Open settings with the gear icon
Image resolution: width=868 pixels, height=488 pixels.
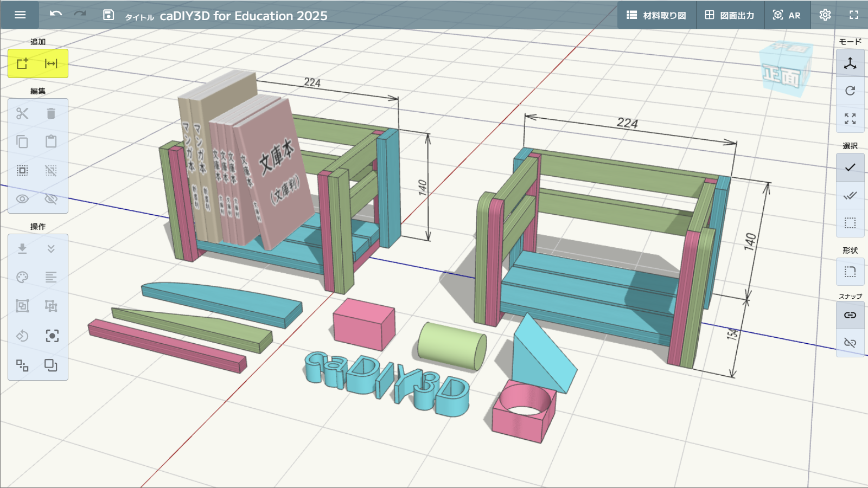click(825, 15)
